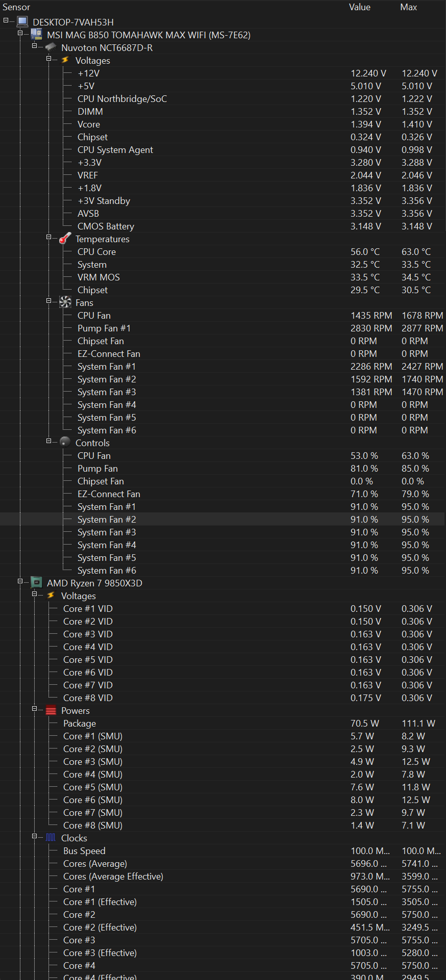Click the Fans section fan icon
The image size is (446, 980).
point(65,302)
